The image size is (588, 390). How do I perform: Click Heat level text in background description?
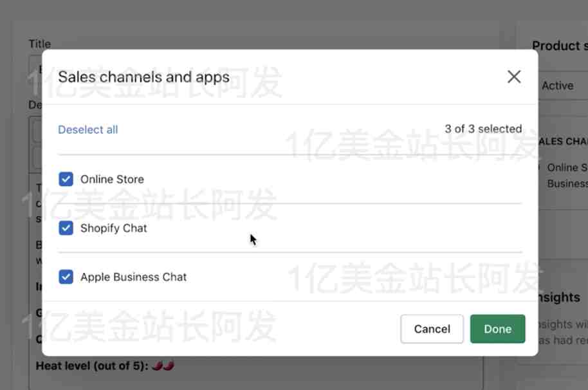click(x=92, y=366)
